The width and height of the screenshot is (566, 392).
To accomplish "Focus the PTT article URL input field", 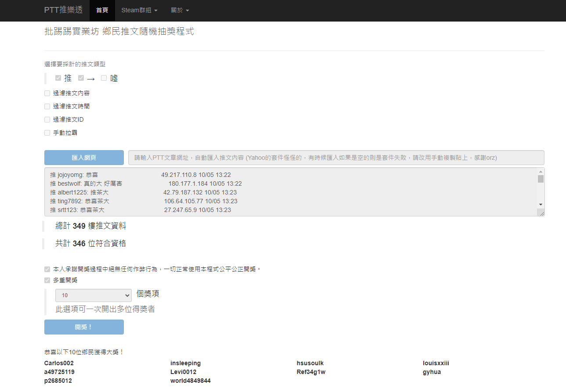I will click(x=336, y=158).
